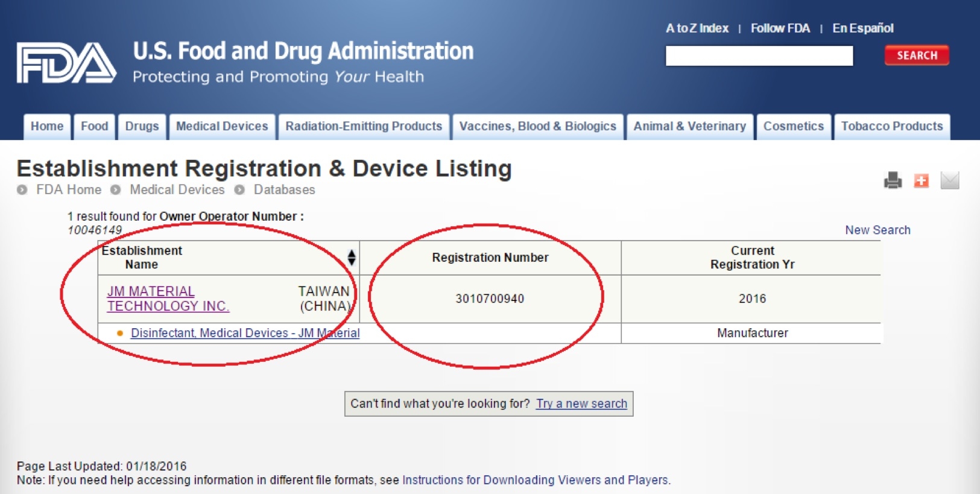Click the red SEARCH button
Viewport: 980px width, 494px height.
point(916,55)
